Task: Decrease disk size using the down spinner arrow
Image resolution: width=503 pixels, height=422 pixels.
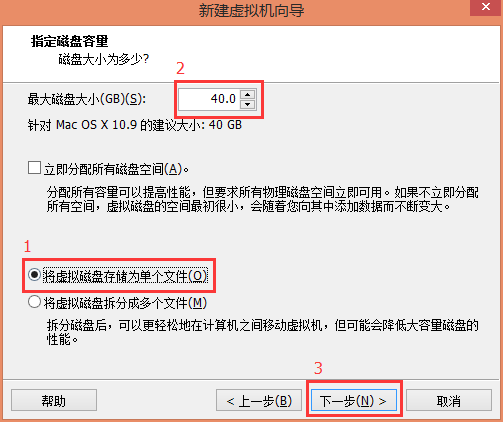Action: coord(247,104)
